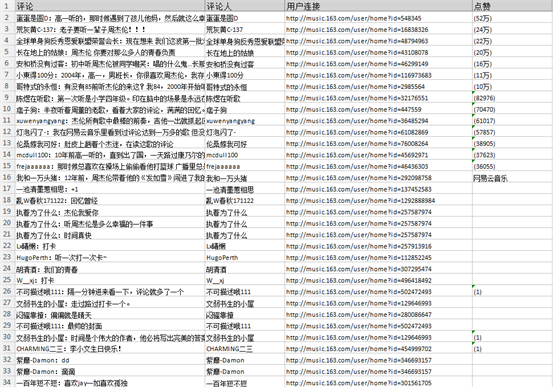Viewport: 553px width, 387px height.
Task: Open user link ending id=454999702
Action: (x=359, y=349)
